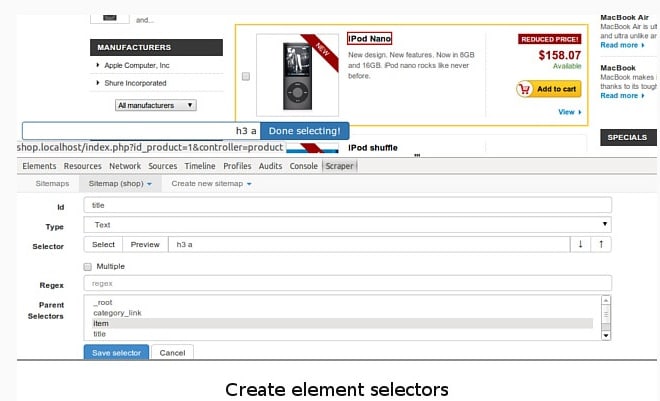
Task: Select item in Parent Selectors list
Action: pyautogui.click(x=343, y=324)
